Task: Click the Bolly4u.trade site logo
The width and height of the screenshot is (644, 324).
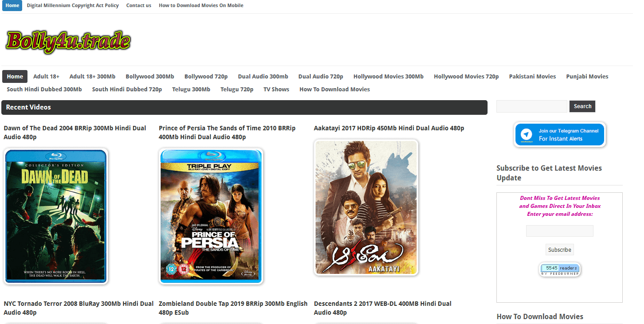Action: (x=68, y=42)
